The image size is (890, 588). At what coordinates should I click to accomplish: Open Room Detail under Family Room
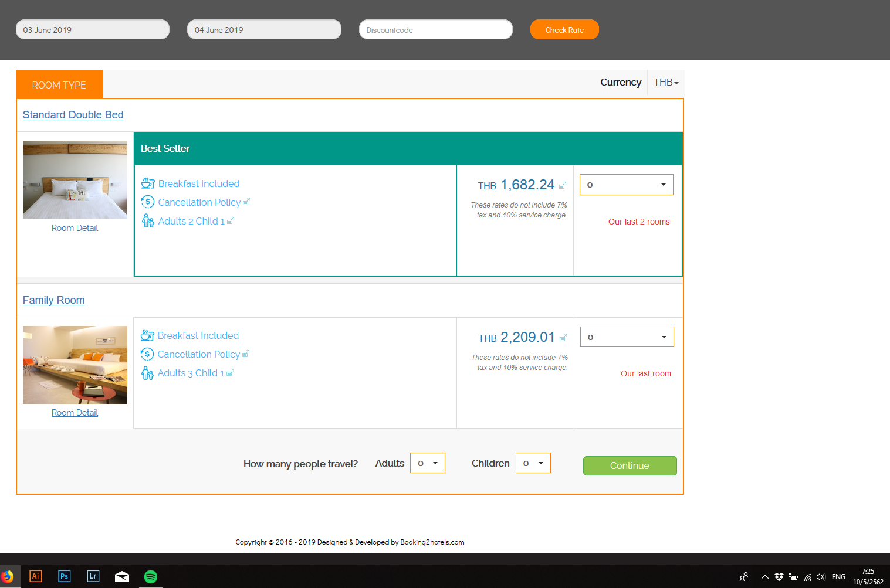75,413
